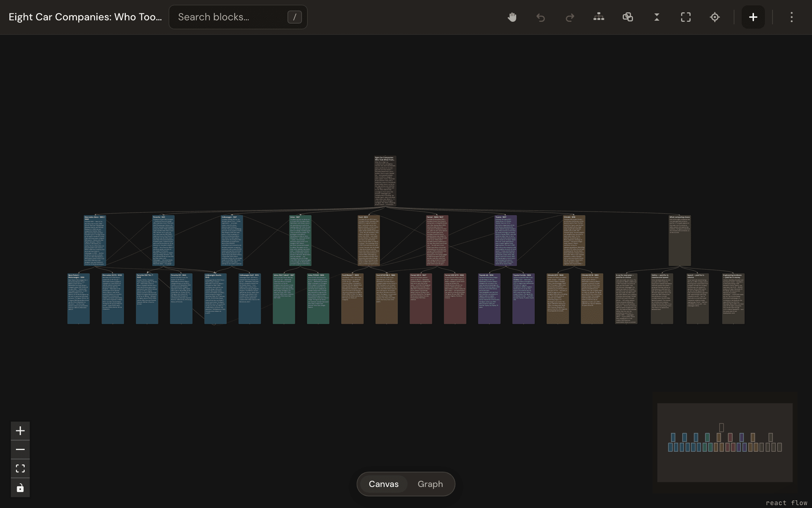This screenshot has height=508, width=812.
Task: Select the Volvo 1927 block
Action: pos(300,241)
